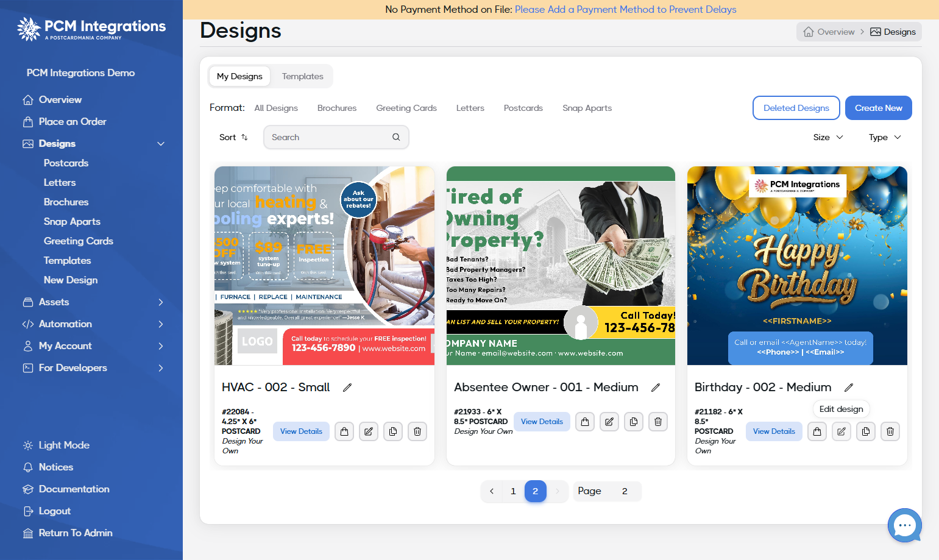Expand the Assets sidebar section
This screenshot has width=939, height=560.
[x=161, y=302]
